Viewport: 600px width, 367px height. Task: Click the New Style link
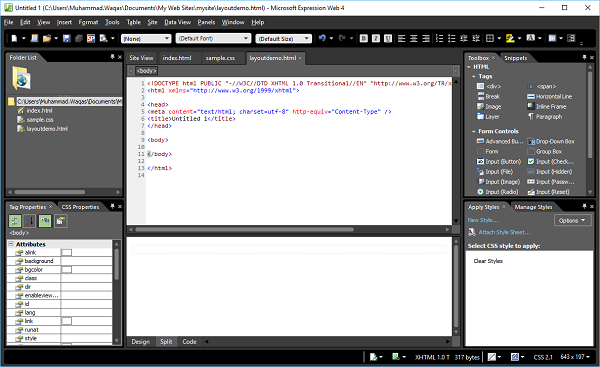483,220
